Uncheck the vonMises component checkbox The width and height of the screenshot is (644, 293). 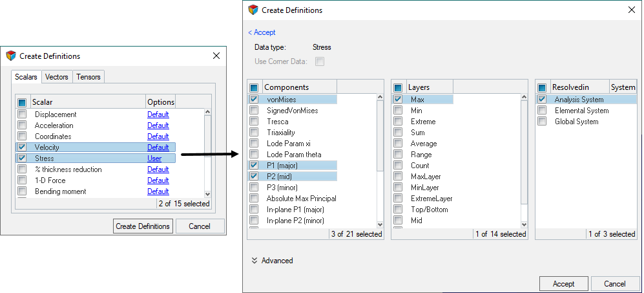(254, 100)
